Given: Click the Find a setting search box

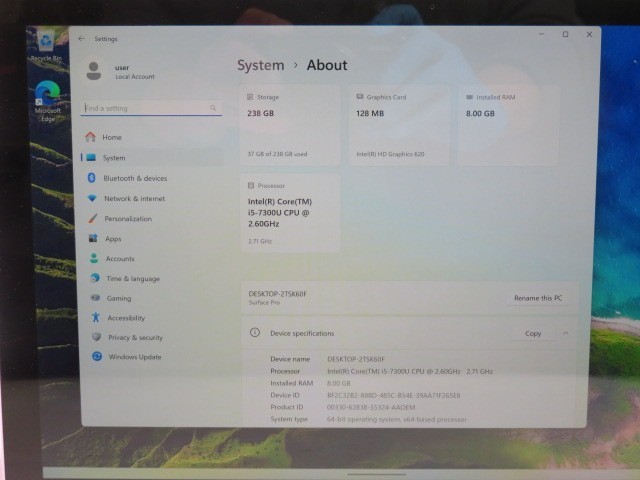Looking at the screenshot, I should [151, 108].
